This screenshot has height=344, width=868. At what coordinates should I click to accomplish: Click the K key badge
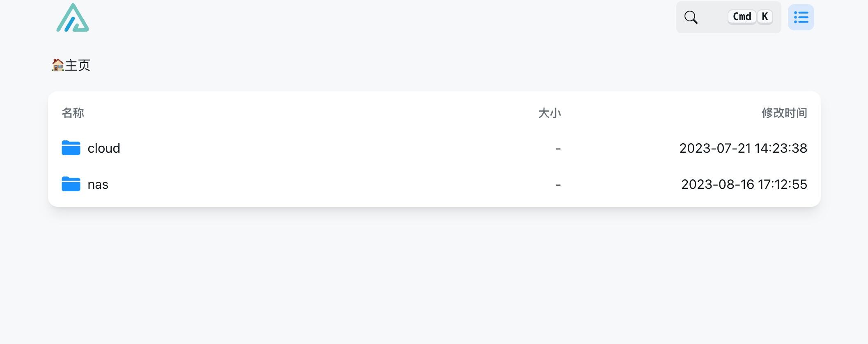765,17
